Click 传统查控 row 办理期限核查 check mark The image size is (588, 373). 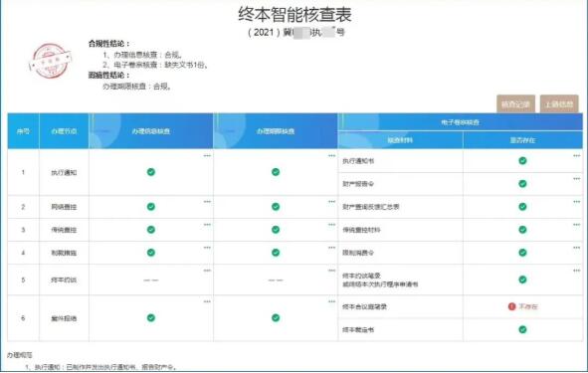tap(276, 230)
